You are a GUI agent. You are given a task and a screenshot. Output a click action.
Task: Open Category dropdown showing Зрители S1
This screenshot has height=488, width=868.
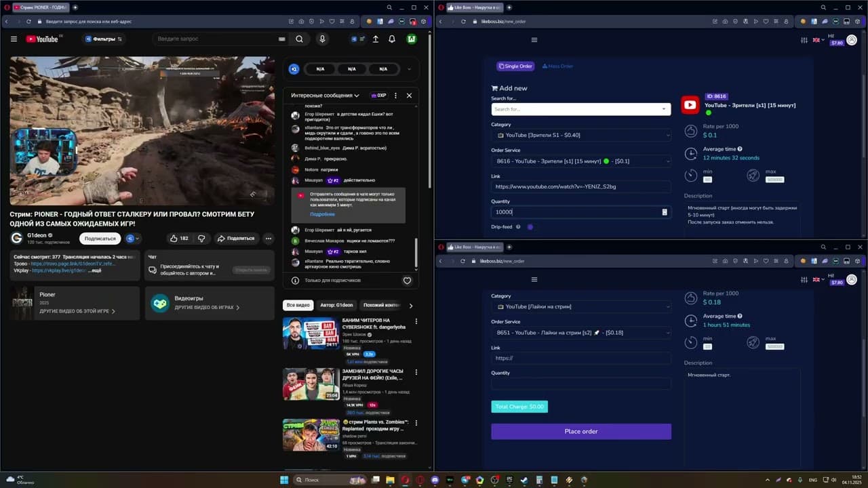click(580, 135)
